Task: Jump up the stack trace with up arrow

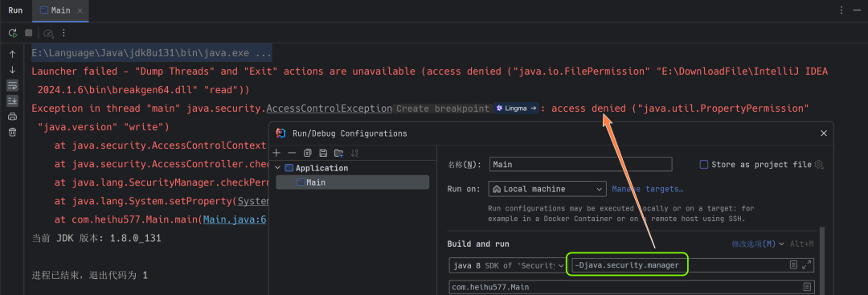Action: [x=12, y=54]
